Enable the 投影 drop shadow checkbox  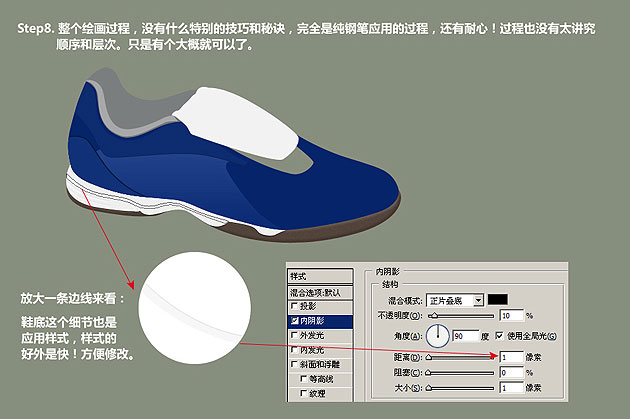coord(294,306)
